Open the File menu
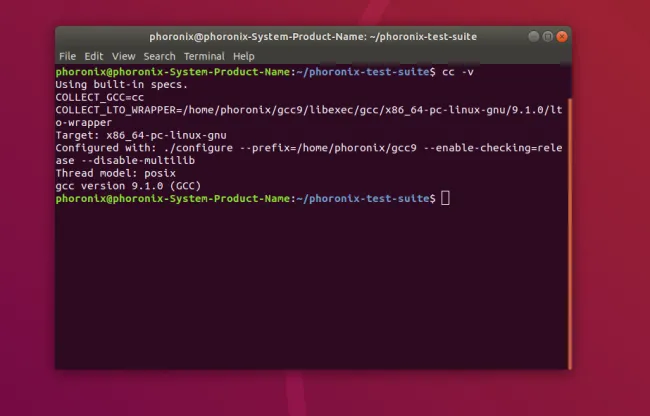The height and width of the screenshot is (416, 650). pos(67,56)
